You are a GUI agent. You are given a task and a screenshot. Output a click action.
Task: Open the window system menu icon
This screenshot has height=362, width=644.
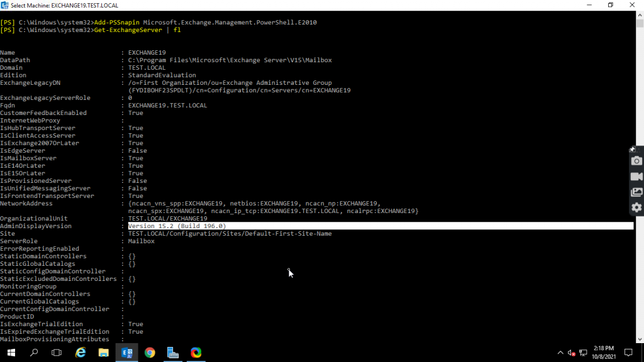pos(4,5)
